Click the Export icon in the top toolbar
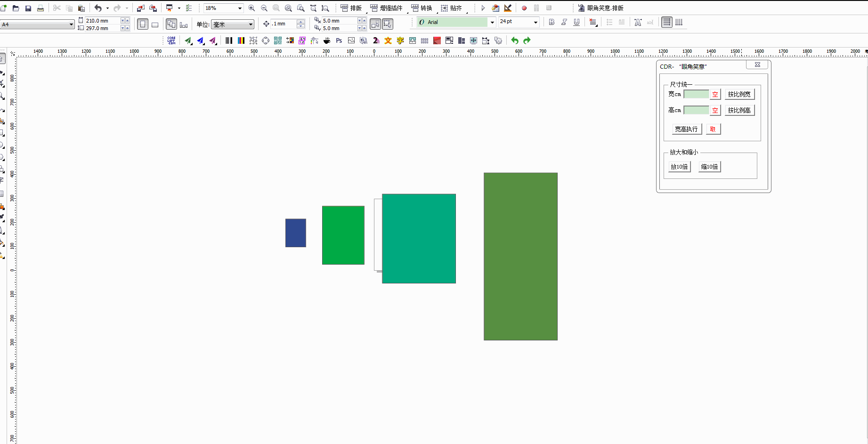 pos(153,8)
